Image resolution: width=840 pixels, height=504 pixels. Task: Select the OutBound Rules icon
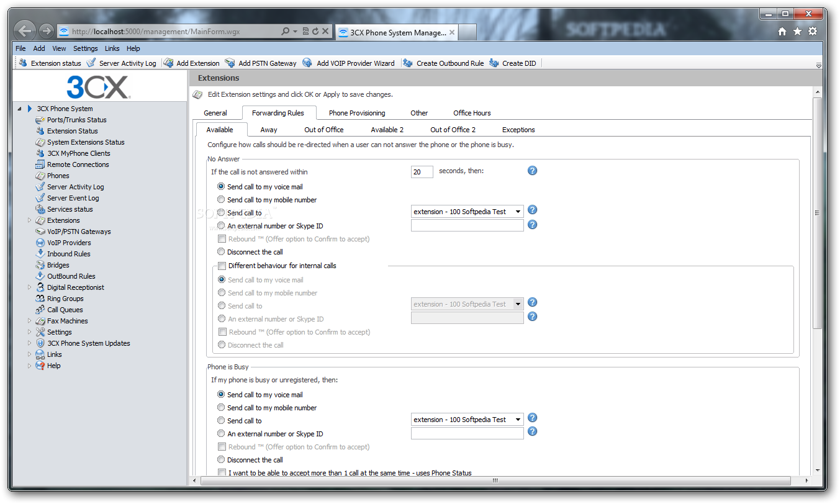[40, 276]
